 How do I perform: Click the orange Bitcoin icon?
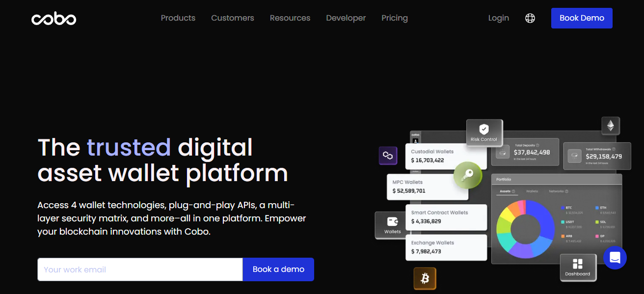coord(425,278)
